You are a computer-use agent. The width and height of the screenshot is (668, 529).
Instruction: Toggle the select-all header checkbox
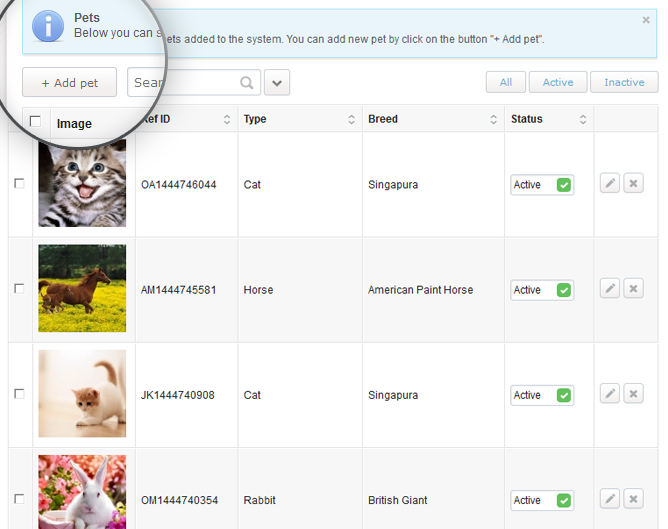pos(35,121)
